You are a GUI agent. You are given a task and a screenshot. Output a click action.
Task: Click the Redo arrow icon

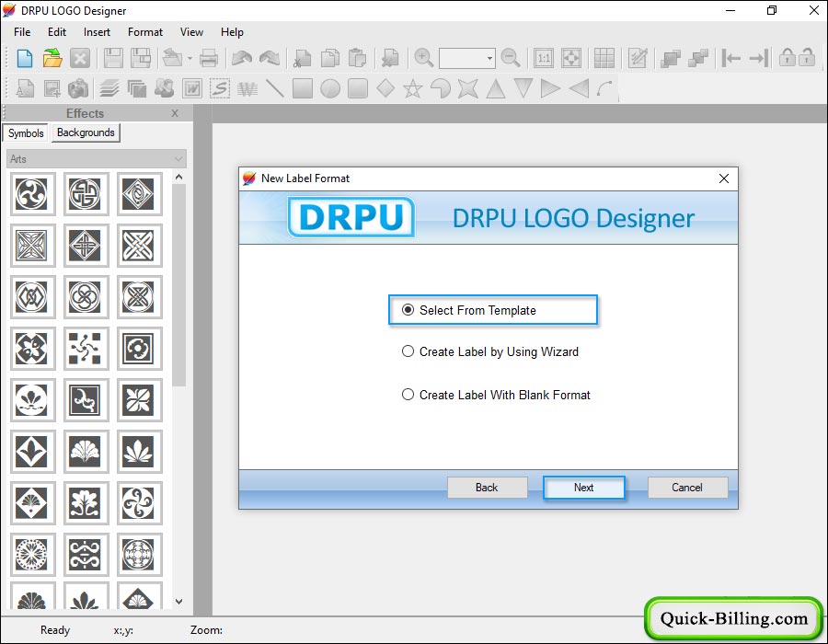[270, 58]
